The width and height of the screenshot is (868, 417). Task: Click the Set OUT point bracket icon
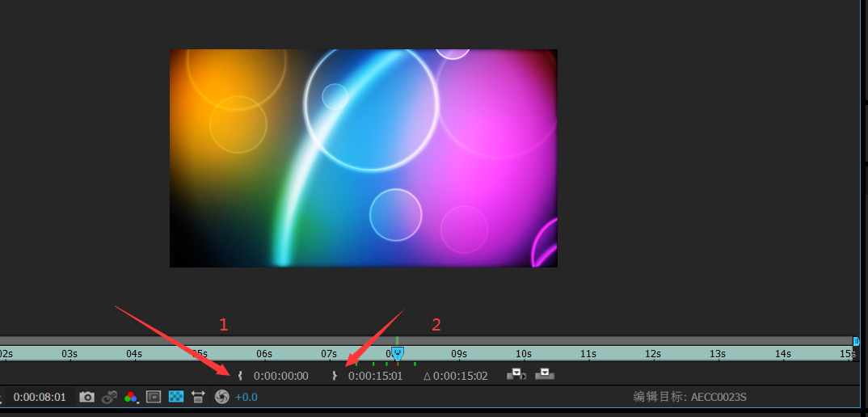click(x=335, y=376)
